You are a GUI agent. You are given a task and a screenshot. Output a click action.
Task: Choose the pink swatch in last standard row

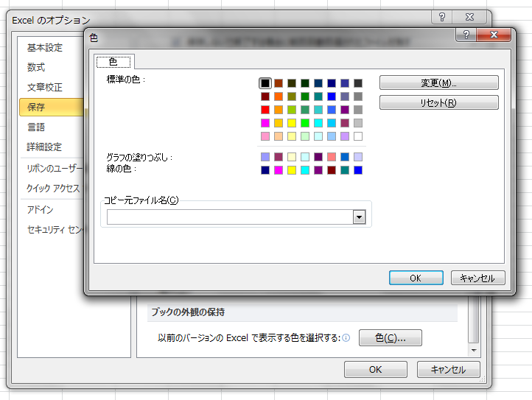[265, 136]
